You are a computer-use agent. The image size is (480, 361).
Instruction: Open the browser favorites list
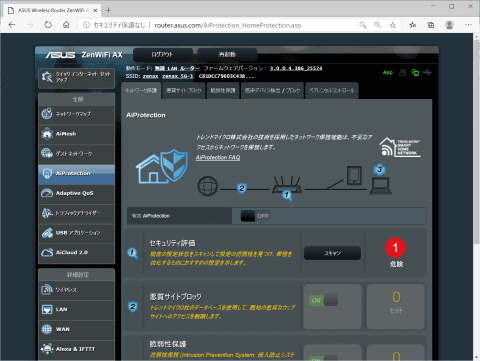coord(413,25)
